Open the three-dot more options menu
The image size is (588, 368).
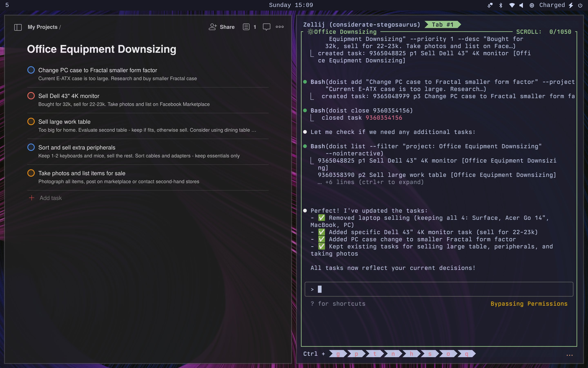tap(280, 27)
